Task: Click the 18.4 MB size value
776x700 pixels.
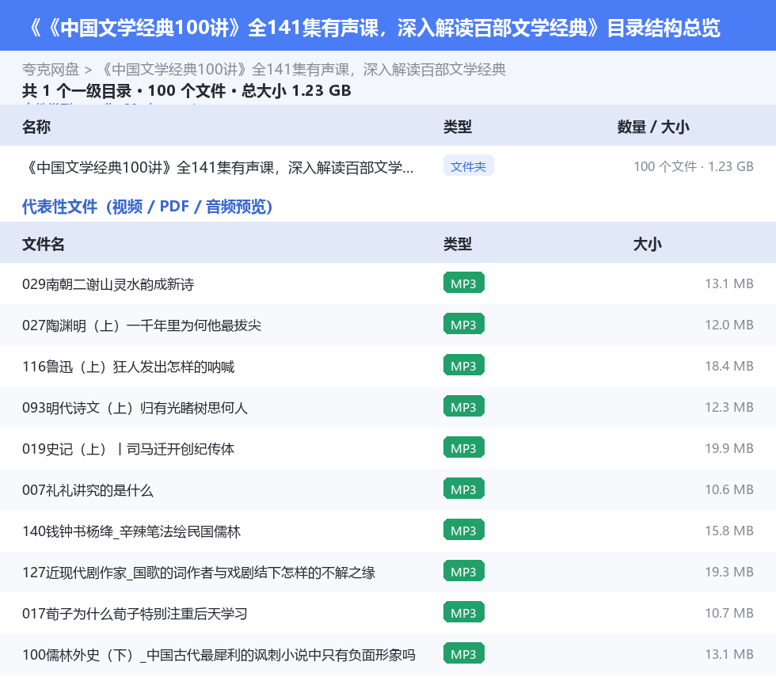Action: [x=729, y=366]
